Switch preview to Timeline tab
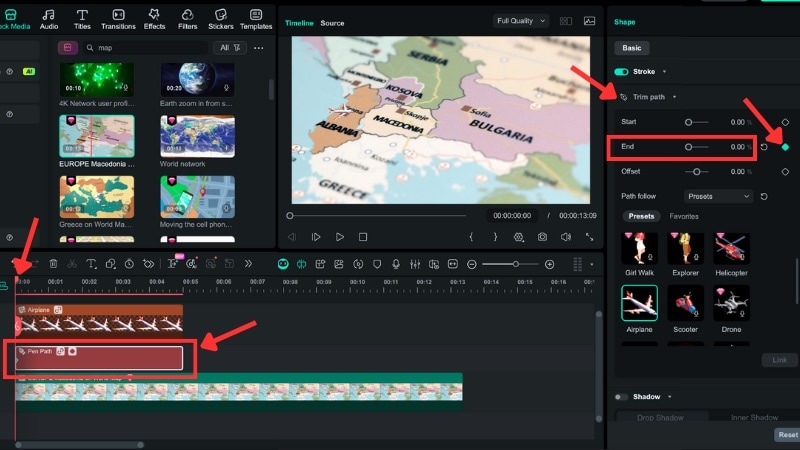Viewport: 800px width, 450px height. point(299,23)
